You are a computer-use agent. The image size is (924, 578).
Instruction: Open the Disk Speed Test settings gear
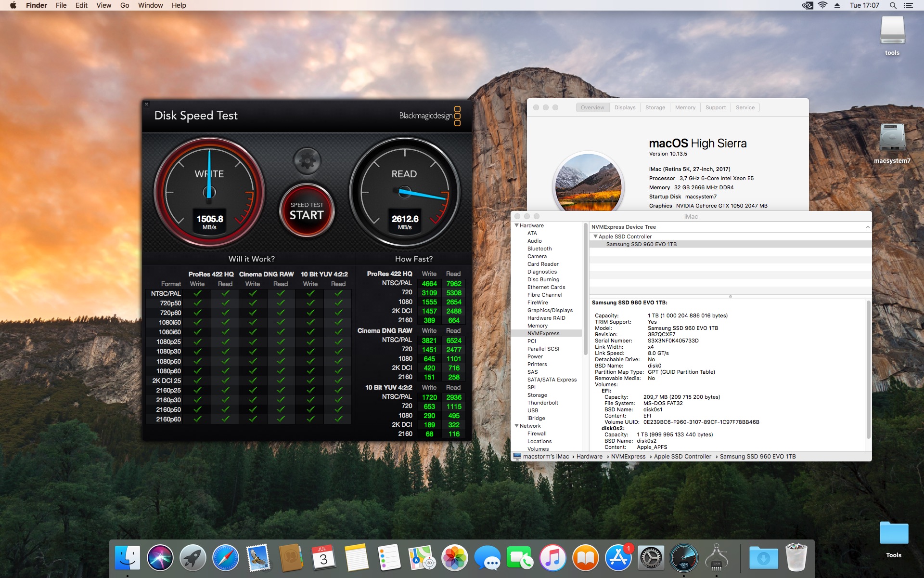pyautogui.click(x=307, y=160)
